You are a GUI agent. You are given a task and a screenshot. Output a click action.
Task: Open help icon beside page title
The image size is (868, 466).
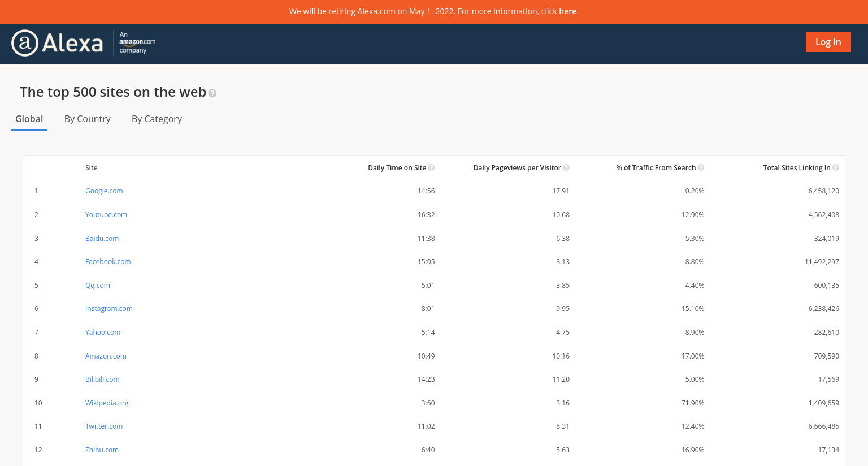click(x=212, y=93)
